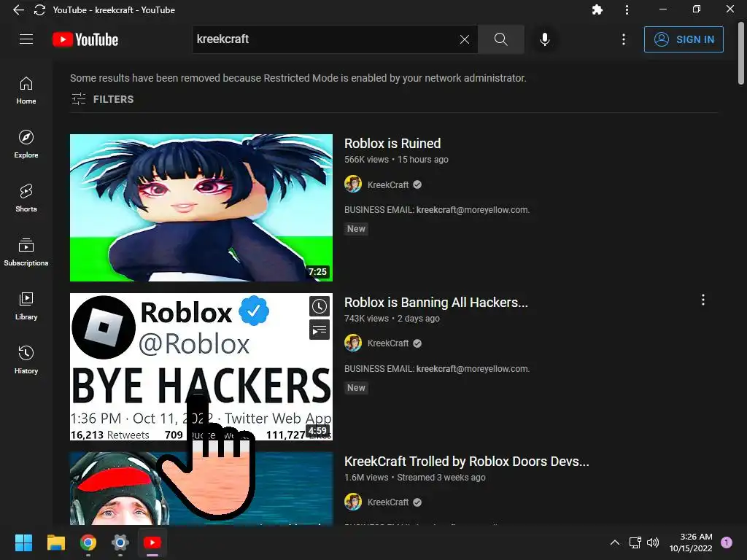This screenshot has height=560, width=747.
Task: Open the Windows Start menu
Action: (23, 542)
